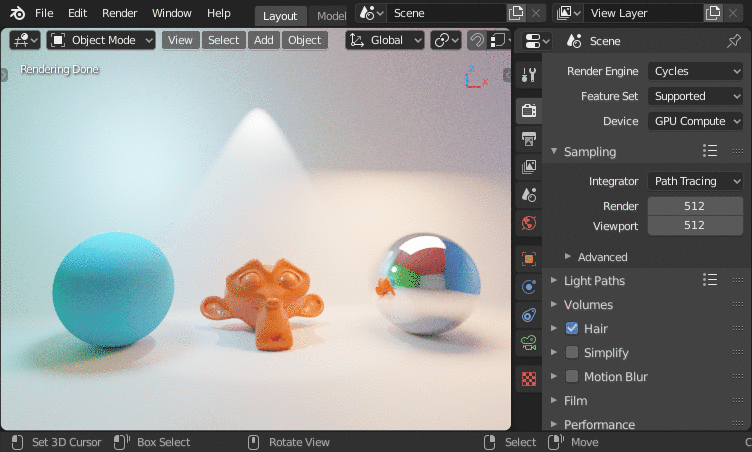Click the X icon to remove Scene

pyautogui.click(x=536, y=13)
